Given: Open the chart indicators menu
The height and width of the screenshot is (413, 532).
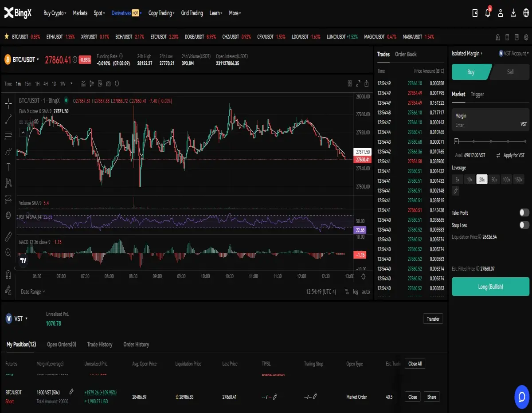Looking at the screenshot, I should point(83,83).
